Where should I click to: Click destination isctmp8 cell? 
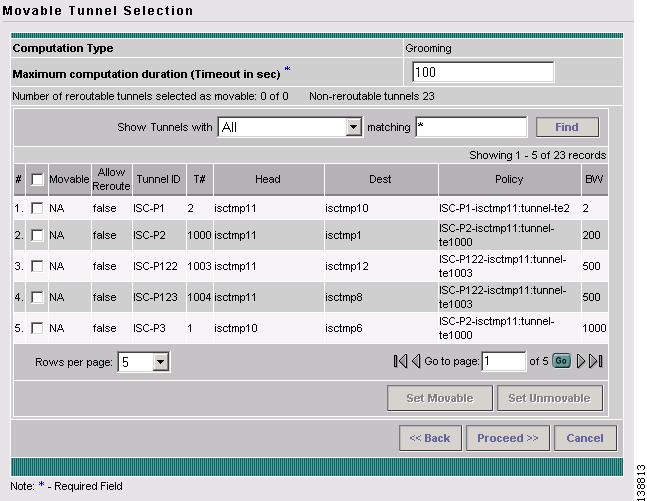(x=344, y=297)
